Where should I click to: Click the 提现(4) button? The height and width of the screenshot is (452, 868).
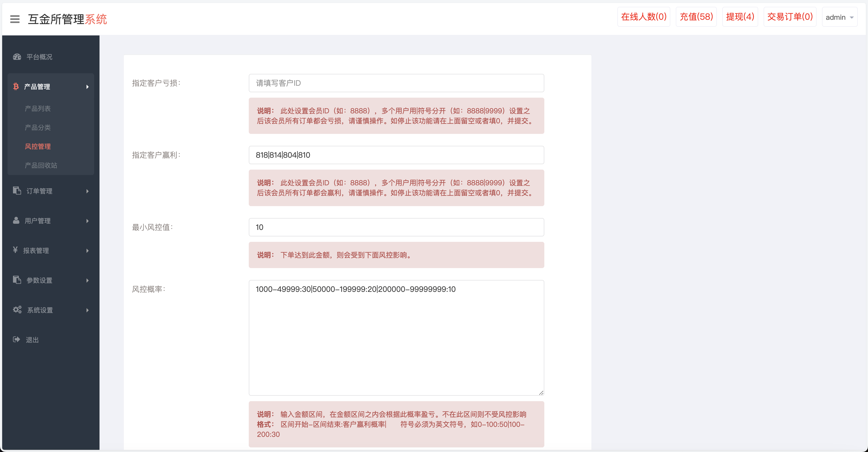(740, 17)
